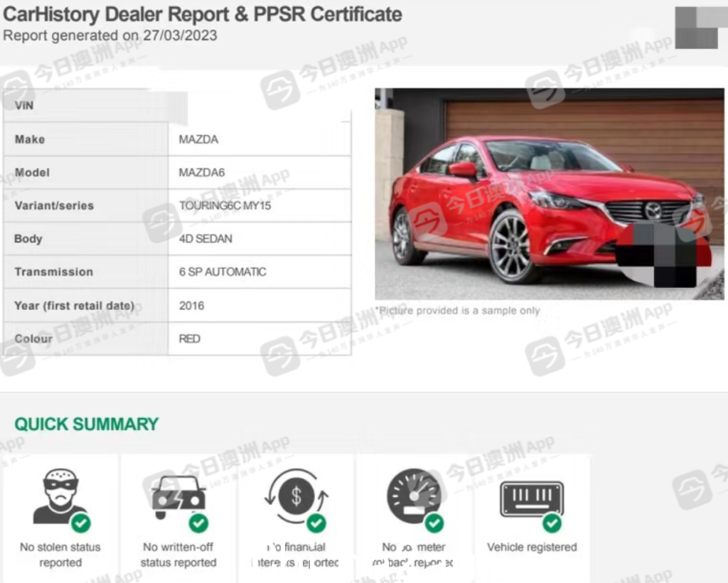Click the red Mazda sample picture
Image resolution: width=728 pixels, height=583 pixels.
click(550, 193)
